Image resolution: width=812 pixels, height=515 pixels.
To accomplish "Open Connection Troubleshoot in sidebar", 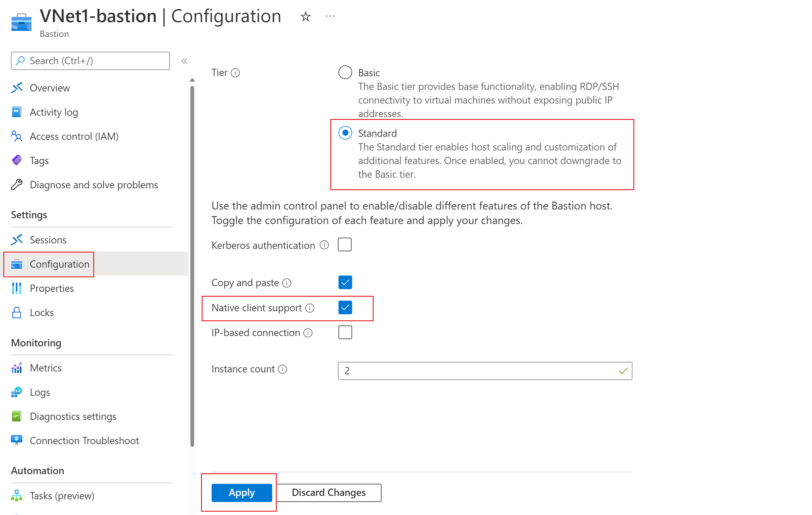I will point(84,441).
